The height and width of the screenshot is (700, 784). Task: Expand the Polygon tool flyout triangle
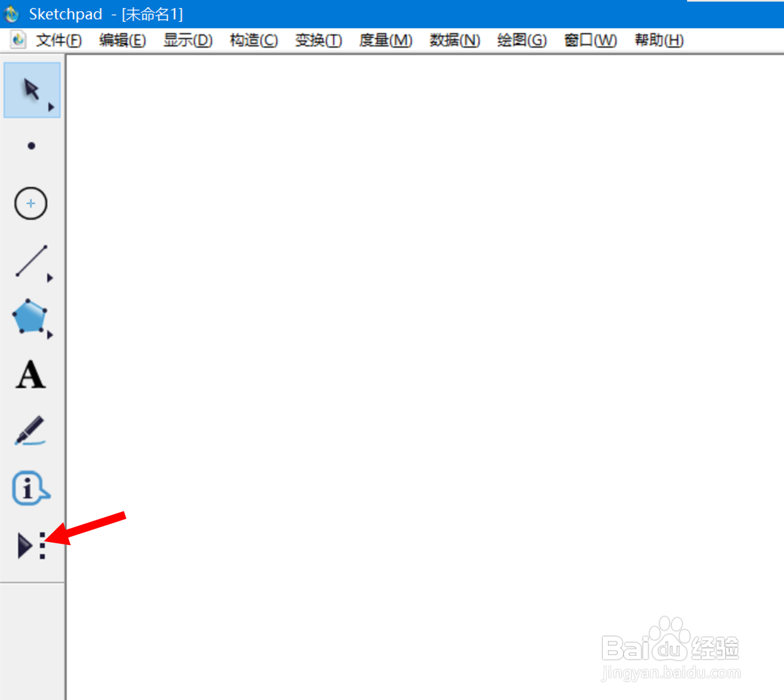click(x=50, y=335)
